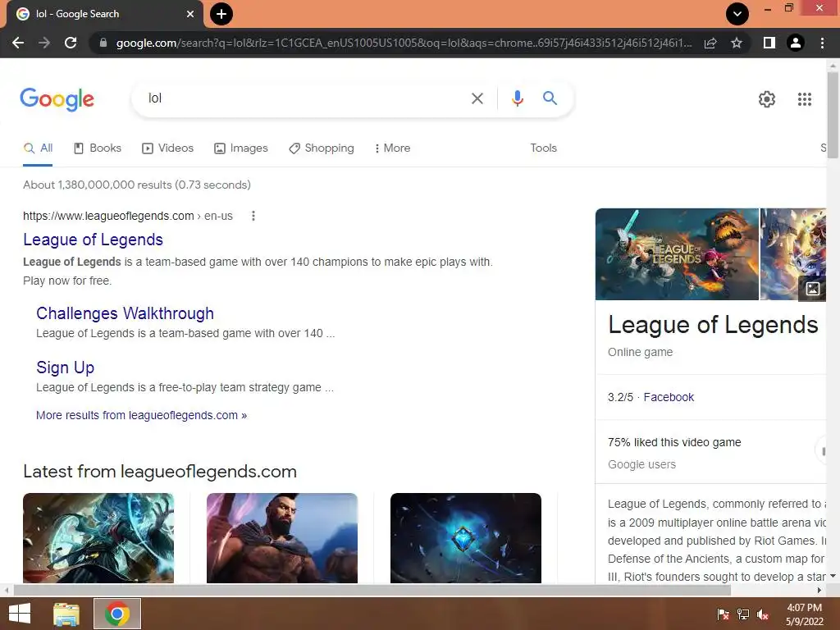The width and height of the screenshot is (840, 630).
Task: Start voice search with microphone icon
Action: click(517, 98)
